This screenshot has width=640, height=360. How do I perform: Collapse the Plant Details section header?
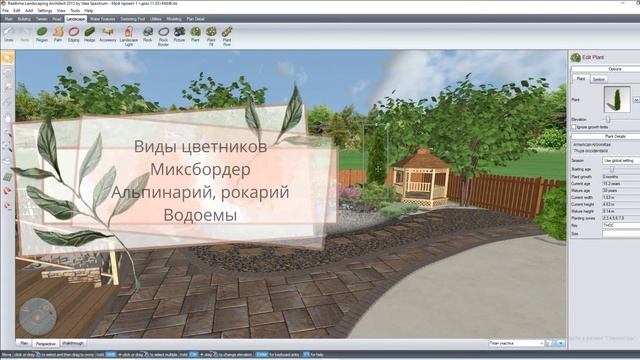click(x=606, y=136)
